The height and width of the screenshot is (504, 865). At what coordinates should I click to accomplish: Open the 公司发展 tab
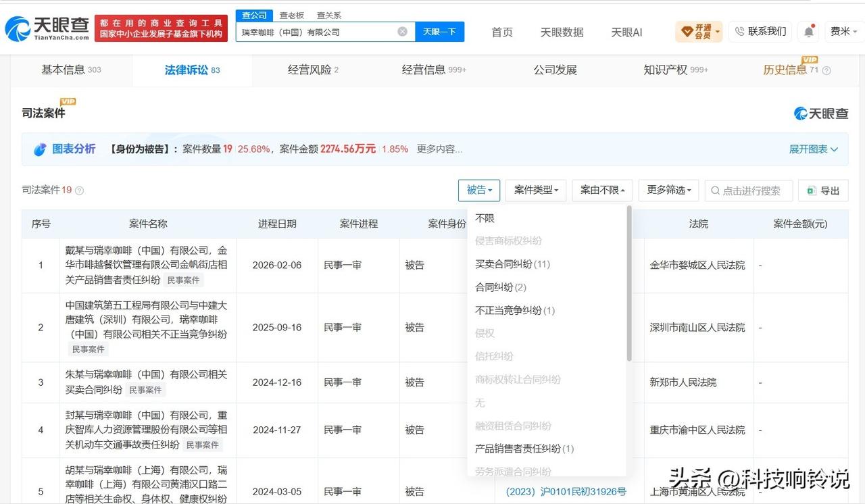555,70
